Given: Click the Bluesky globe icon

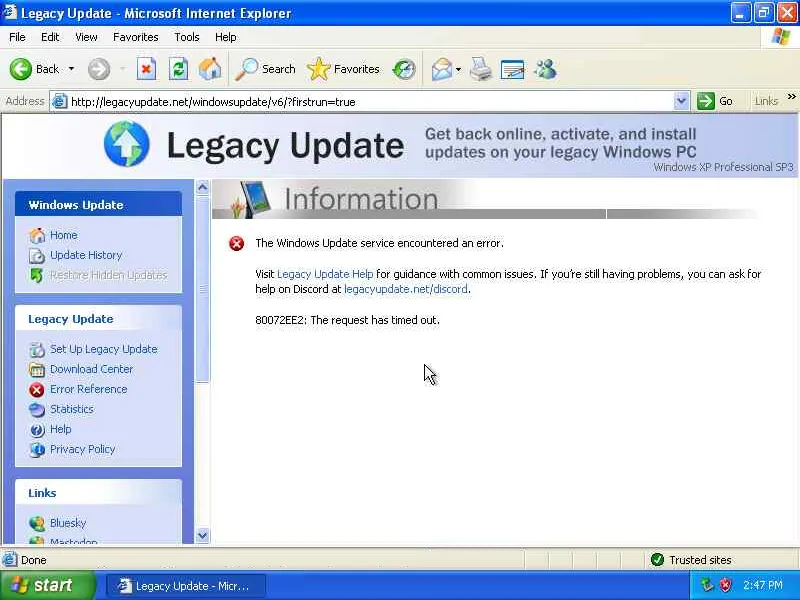Looking at the screenshot, I should pyautogui.click(x=37, y=523).
